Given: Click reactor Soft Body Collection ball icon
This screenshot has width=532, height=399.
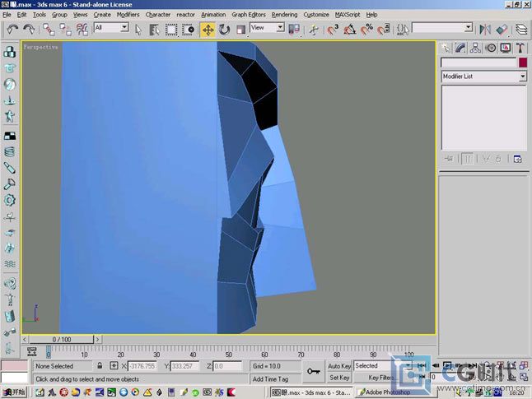Looking at the screenshot, I should point(10,84).
